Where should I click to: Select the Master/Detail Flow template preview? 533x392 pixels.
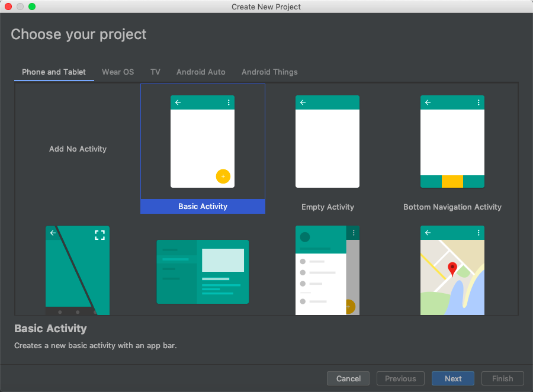click(203, 272)
